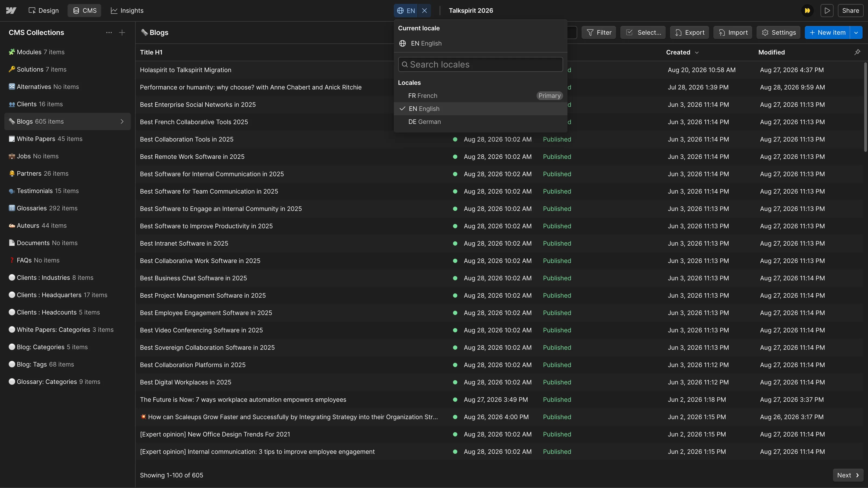Open the FAQs collection
868x488 pixels.
[x=67, y=260]
